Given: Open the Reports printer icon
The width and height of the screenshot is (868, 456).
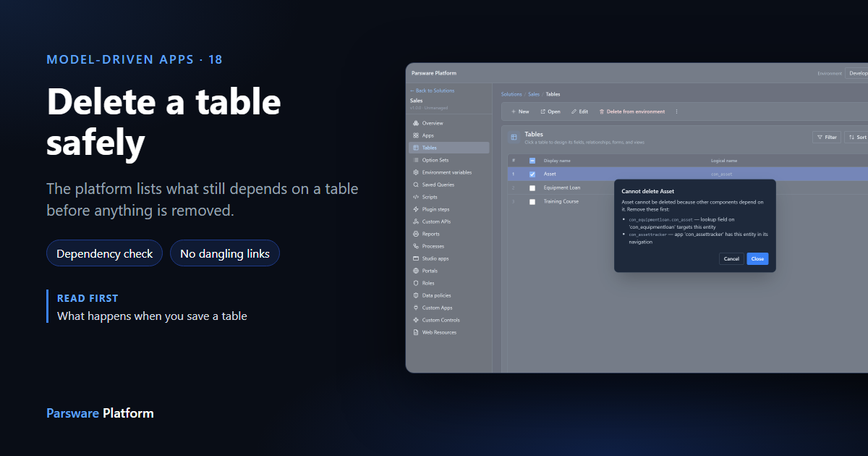Looking at the screenshot, I should point(416,234).
